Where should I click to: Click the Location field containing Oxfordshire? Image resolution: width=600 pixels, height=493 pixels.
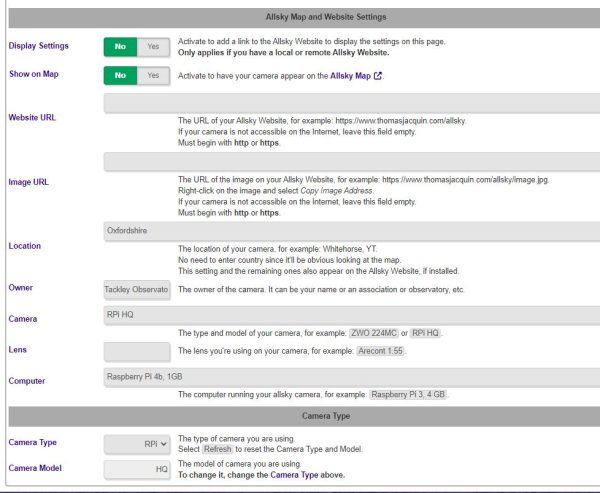click(x=352, y=231)
